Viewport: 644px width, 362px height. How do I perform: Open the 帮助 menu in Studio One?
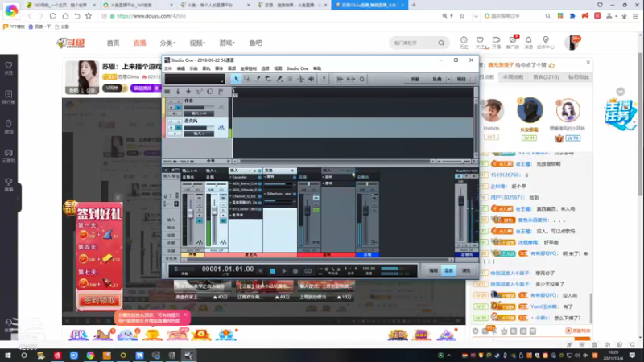tap(317, 68)
